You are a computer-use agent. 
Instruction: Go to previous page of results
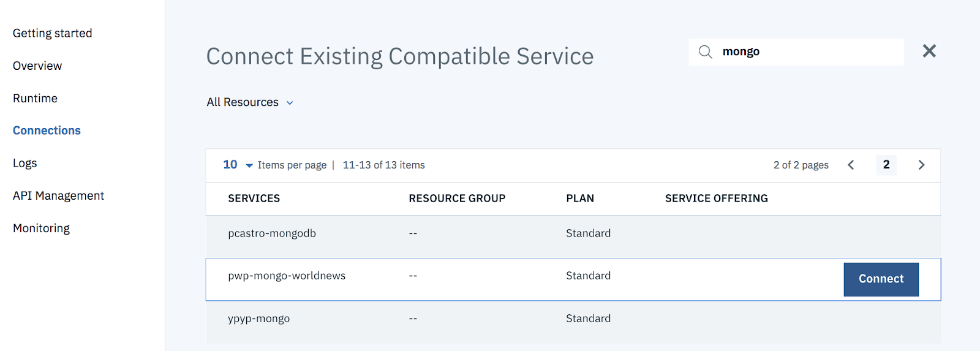click(x=851, y=165)
